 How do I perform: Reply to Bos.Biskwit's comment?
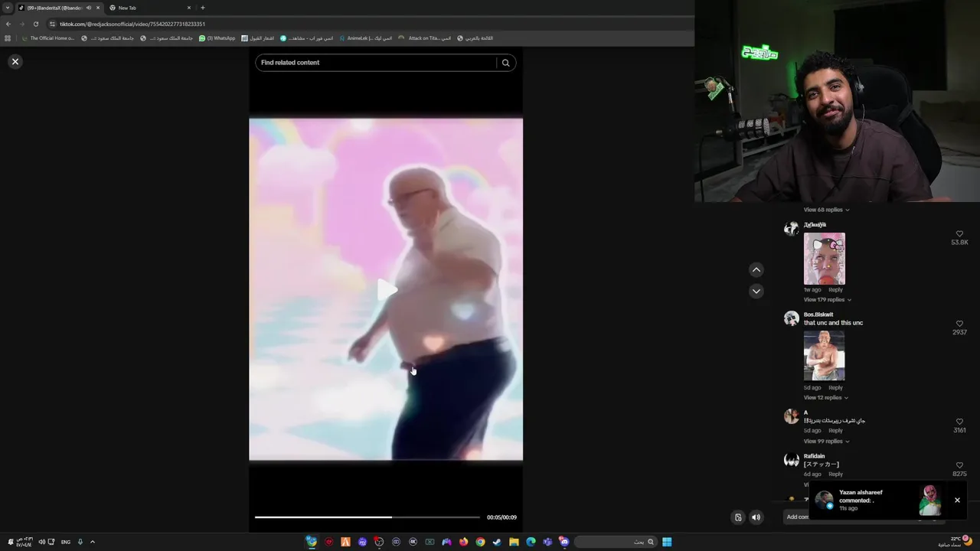point(835,387)
